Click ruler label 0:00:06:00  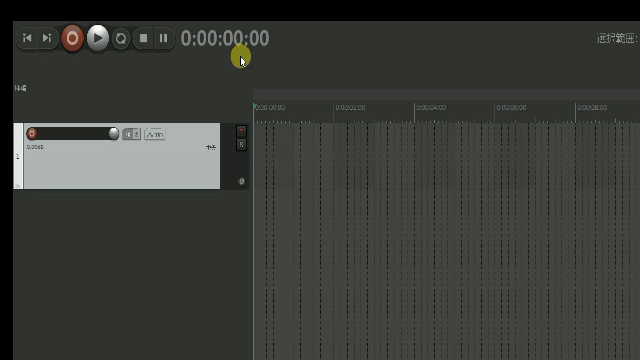click(511, 107)
